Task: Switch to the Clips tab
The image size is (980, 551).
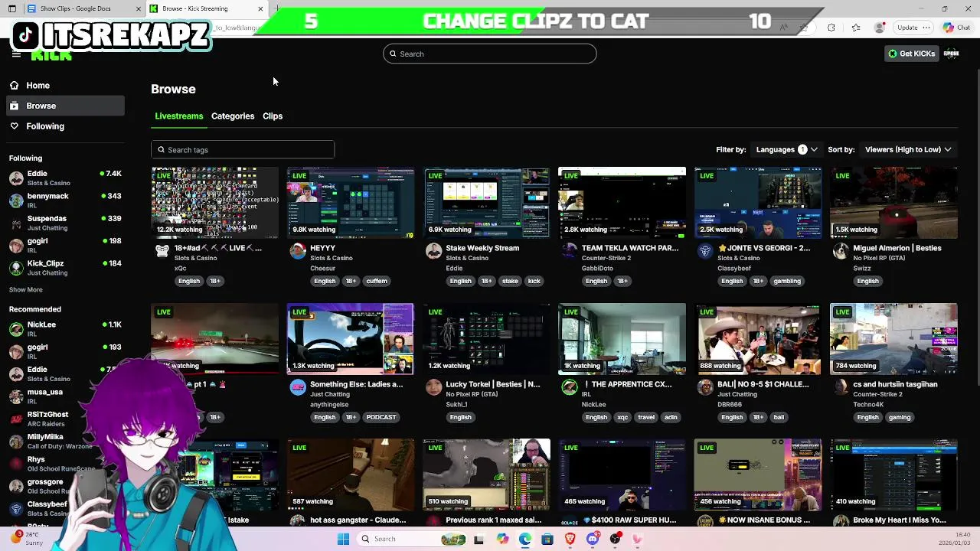Action: pyautogui.click(x=273, y=116)
